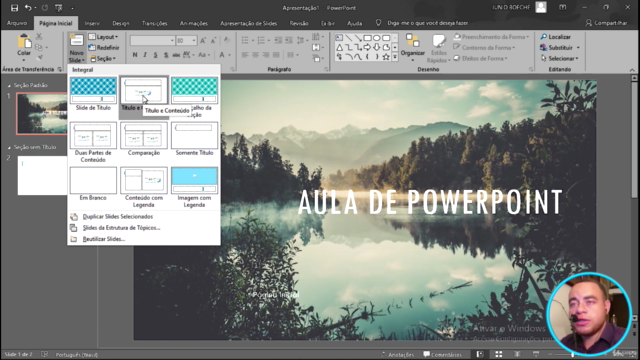Open Contorno da Forma dropdown

pyautogui.click(x=484, y=48)
